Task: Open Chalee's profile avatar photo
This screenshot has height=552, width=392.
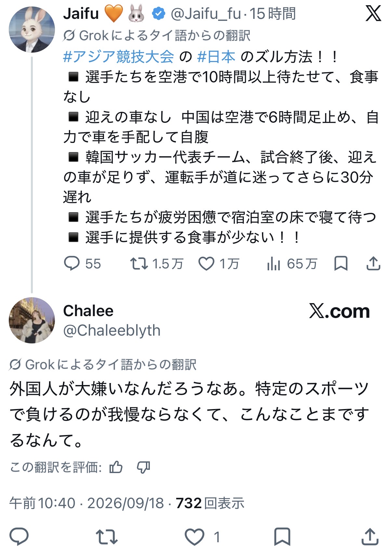Action: point(32,320)
